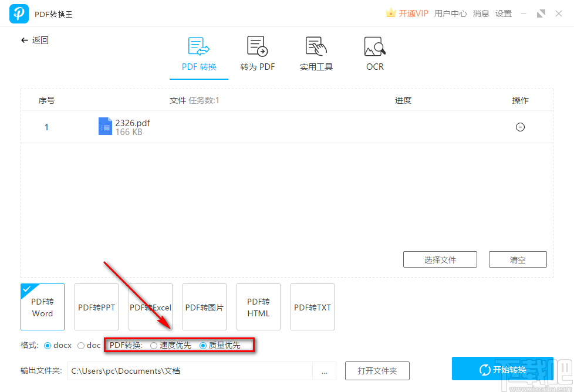574x392 pixels.
Task: Click the screenshot icon in title bar
Action: click(x=541, y=13)
